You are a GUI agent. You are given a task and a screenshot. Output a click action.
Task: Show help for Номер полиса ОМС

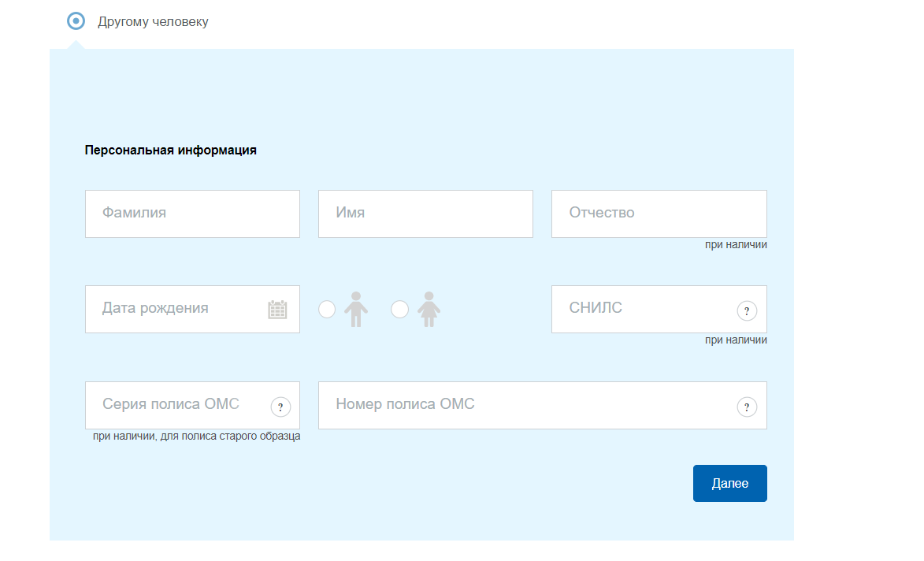[746, 407]
